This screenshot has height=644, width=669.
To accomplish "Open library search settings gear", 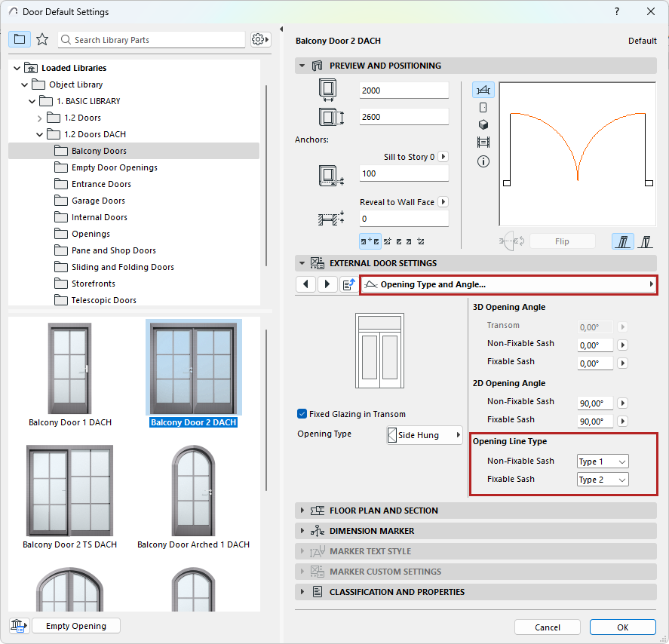I will (x=260, y=40).
